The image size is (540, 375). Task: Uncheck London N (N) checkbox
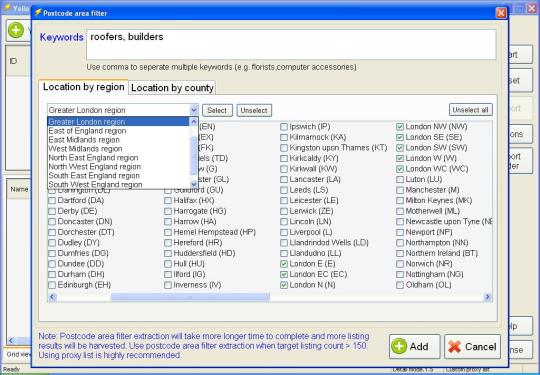(284, 285)
